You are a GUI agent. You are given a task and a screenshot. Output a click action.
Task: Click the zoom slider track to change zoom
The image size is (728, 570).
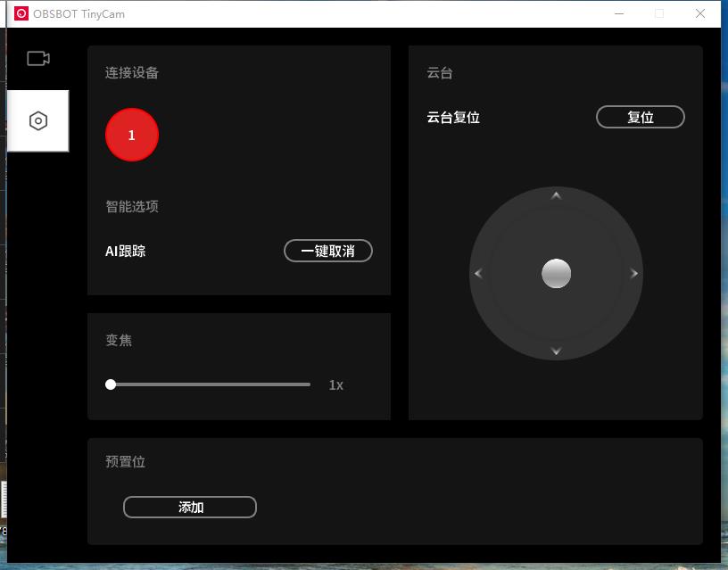(210, 384)
